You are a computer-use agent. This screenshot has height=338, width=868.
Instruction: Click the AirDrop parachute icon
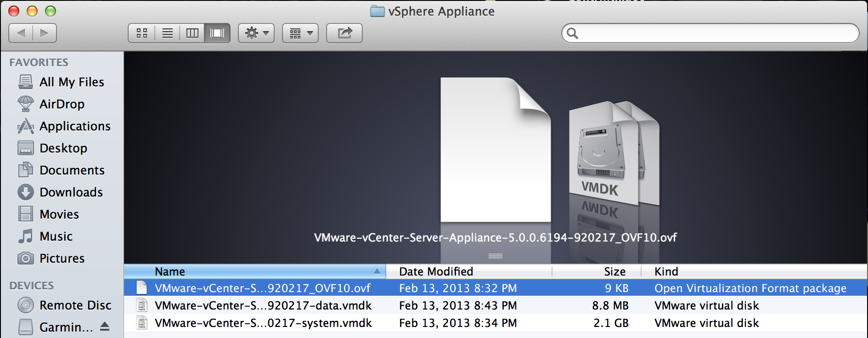pos(26,104)
